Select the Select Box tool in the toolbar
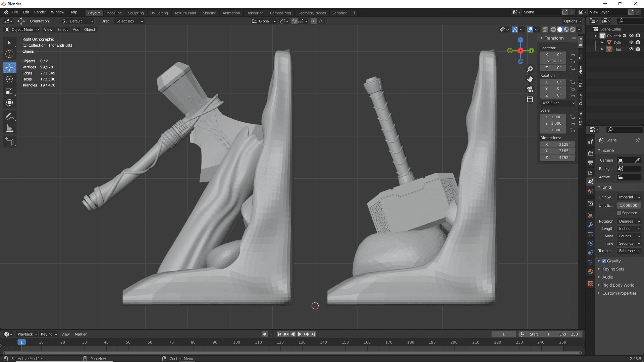Viewport: 644px width, 362px height. (x=9, y=43)
